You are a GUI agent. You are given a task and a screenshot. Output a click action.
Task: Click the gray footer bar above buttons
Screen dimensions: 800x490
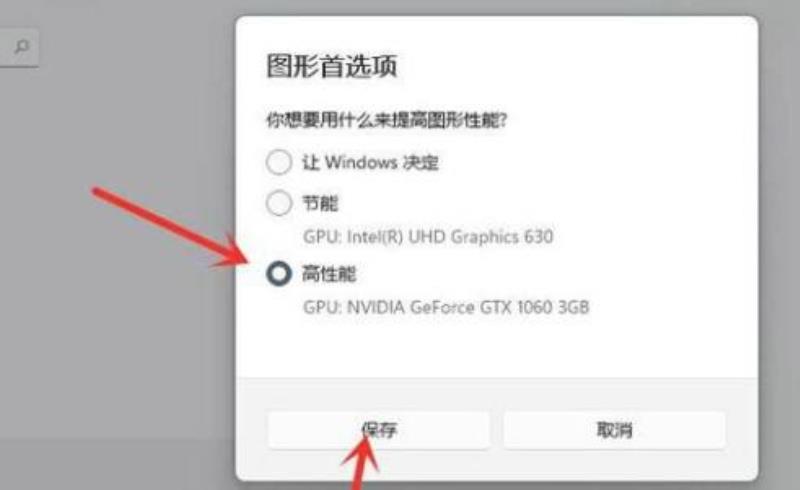[x=496, y=394]
